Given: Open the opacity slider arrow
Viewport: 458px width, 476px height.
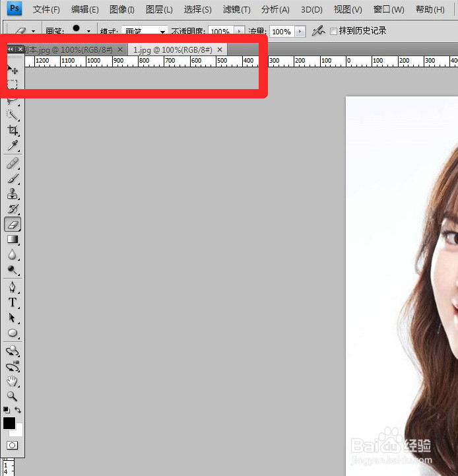Looking at the screenshot, I should pyautogui.click(x=239, y=31).
